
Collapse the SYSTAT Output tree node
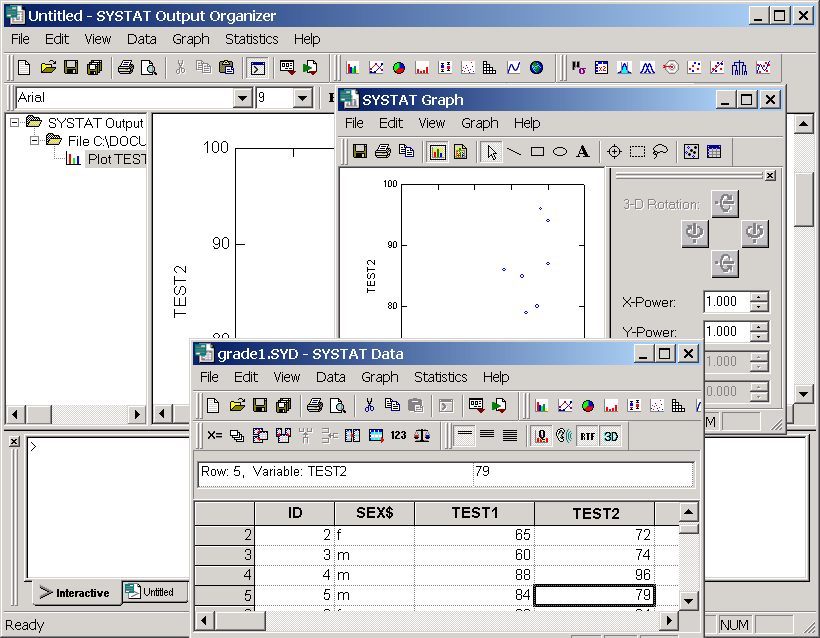(15, 122)
